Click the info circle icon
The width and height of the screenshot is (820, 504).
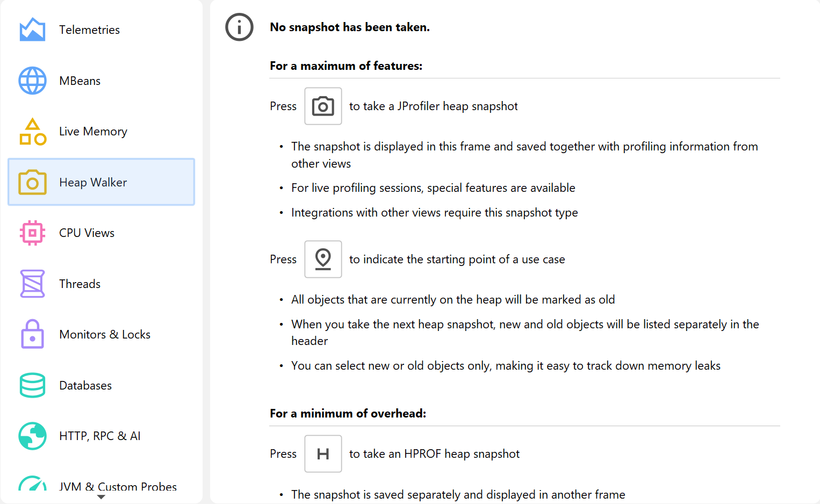[x=239, y=27]
